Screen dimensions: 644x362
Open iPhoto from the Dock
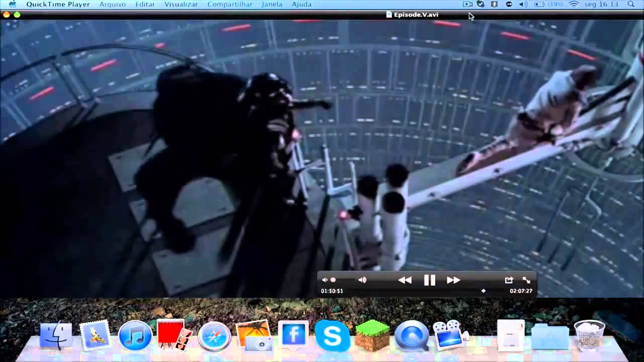(x=254, y=335)
